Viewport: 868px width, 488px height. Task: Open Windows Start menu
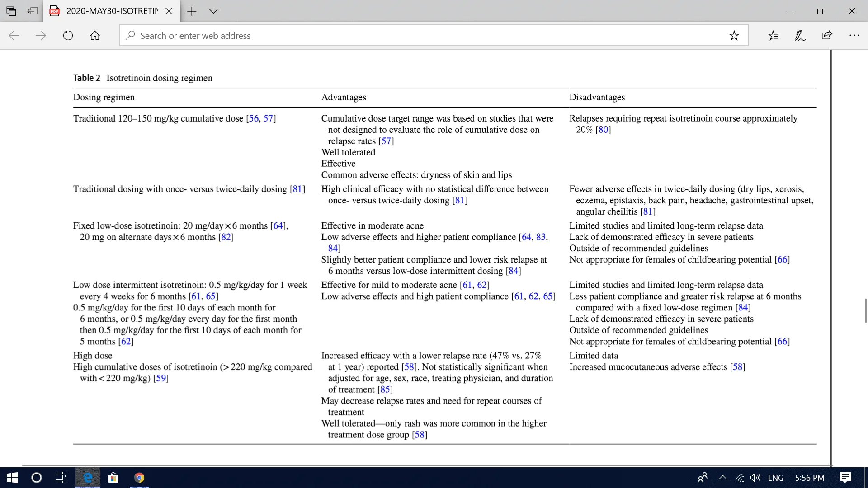(x=12, y=478)
